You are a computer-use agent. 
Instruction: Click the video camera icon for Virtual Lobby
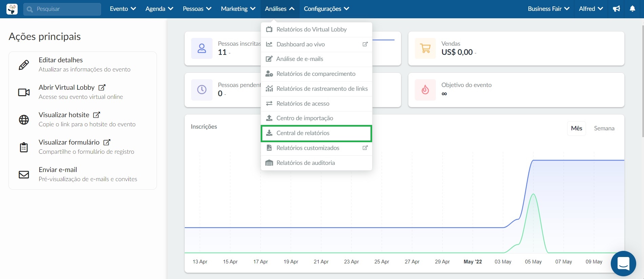pos(24,92)
